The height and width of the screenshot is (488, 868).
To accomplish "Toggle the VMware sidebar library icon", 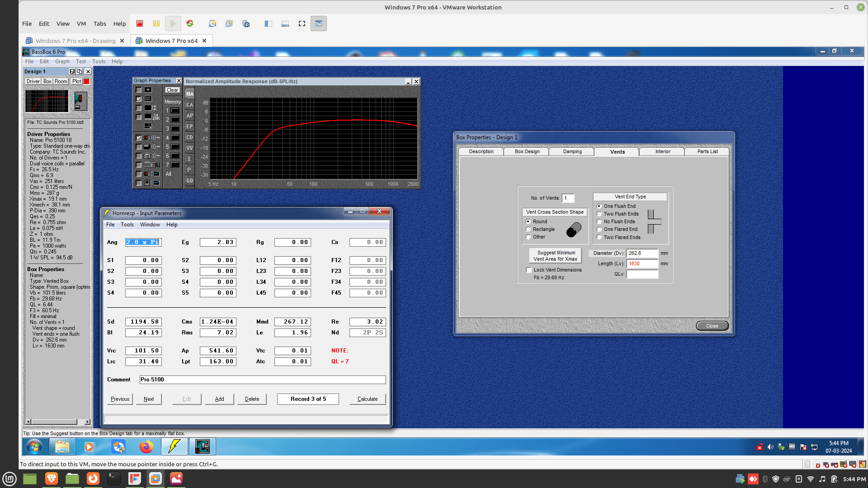I will click(269, 23).
